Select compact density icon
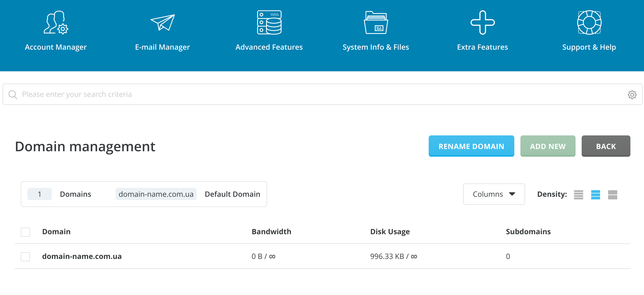 [579, 195]
